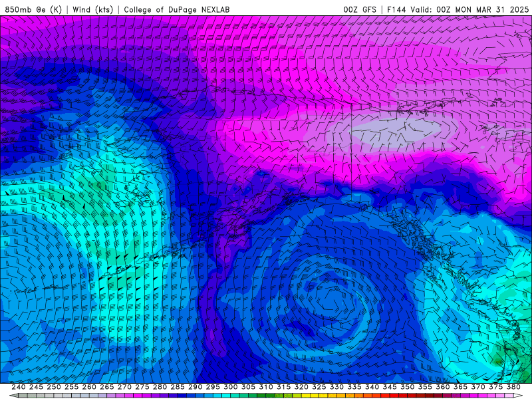Click the 260 value on the color scale

point(89,387)
